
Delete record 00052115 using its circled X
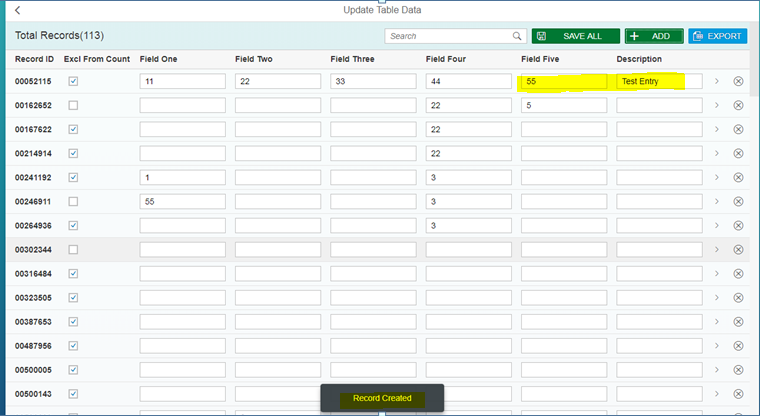point(738,81)
